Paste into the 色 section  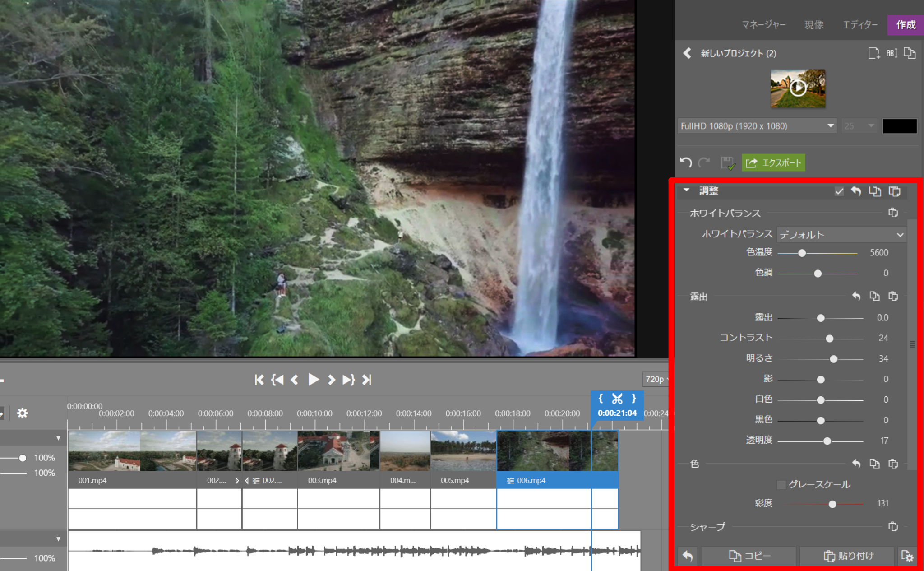click(x=893, y=464)
